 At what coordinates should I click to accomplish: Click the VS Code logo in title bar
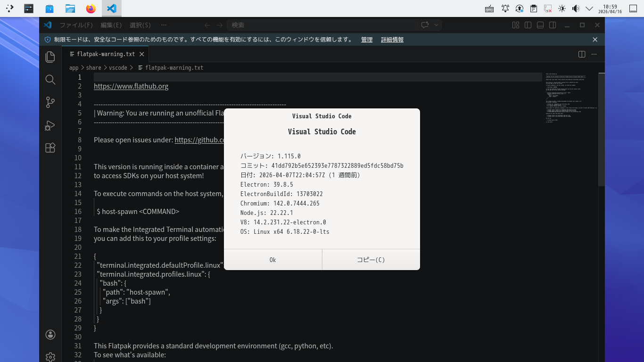[x=48, y=25]
